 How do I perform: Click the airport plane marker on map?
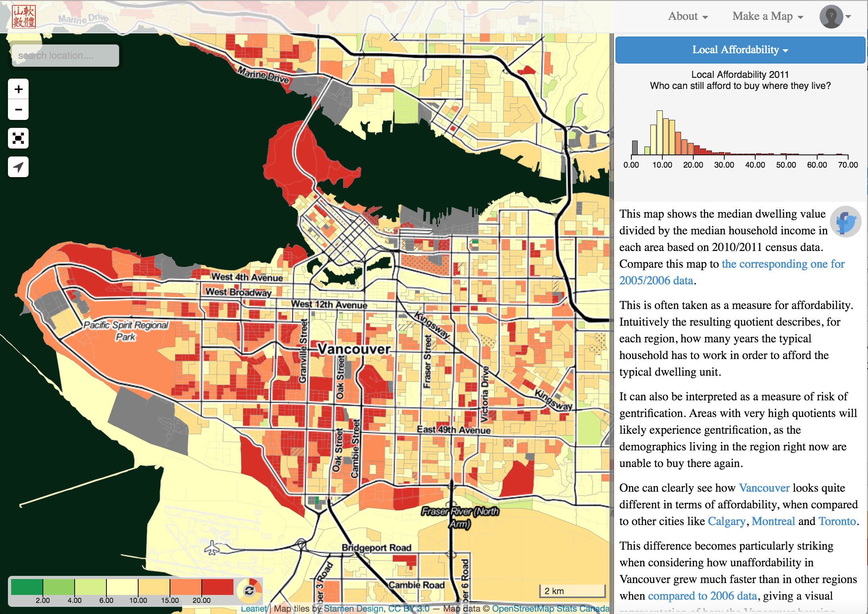coord(212,548)
